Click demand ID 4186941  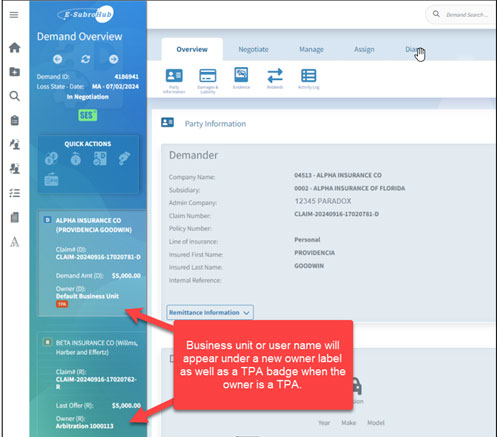click(x=126, y=77)
